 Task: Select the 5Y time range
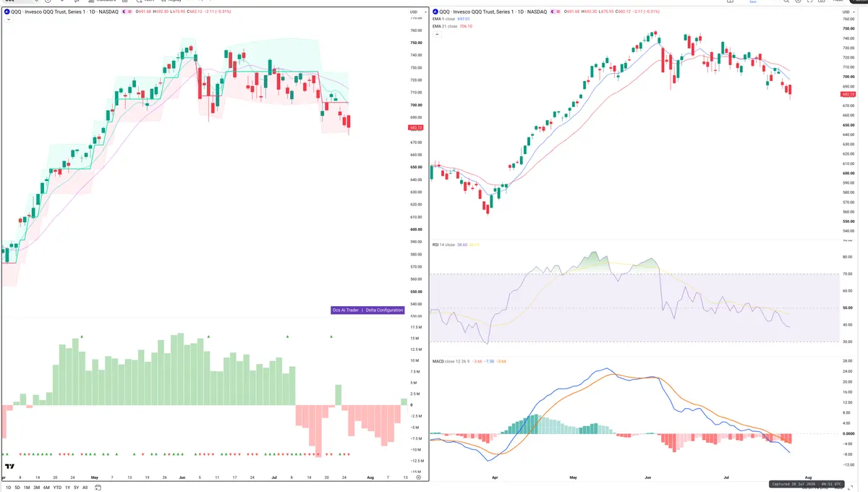76,488
